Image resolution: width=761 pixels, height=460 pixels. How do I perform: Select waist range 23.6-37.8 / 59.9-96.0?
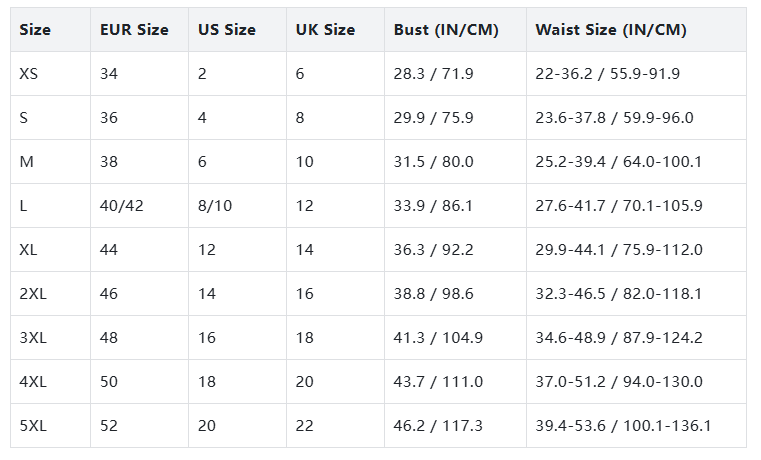614,118
